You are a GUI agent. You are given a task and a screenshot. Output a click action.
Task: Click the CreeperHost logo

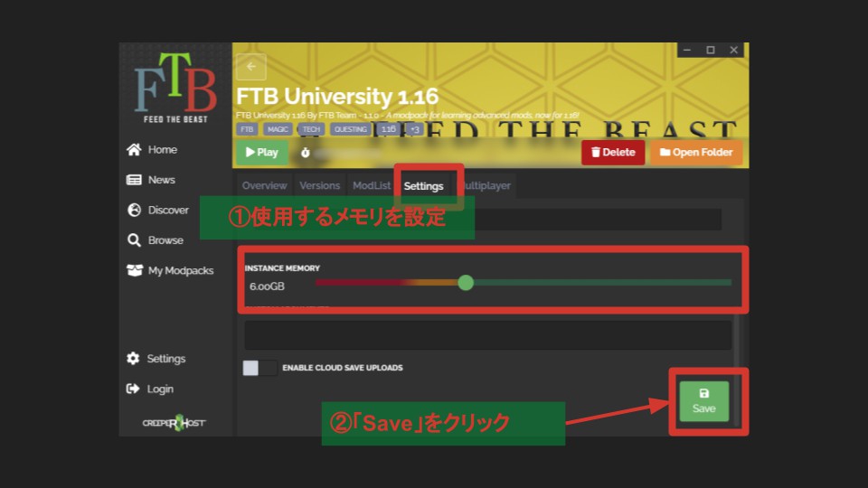[174, 422]
